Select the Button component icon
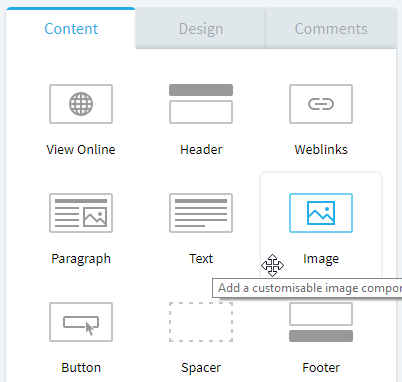 [81, 322]
